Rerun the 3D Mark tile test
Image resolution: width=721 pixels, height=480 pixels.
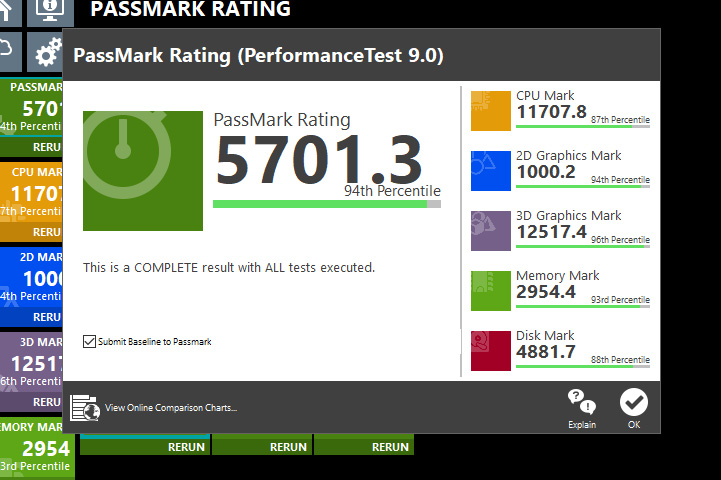31,402
